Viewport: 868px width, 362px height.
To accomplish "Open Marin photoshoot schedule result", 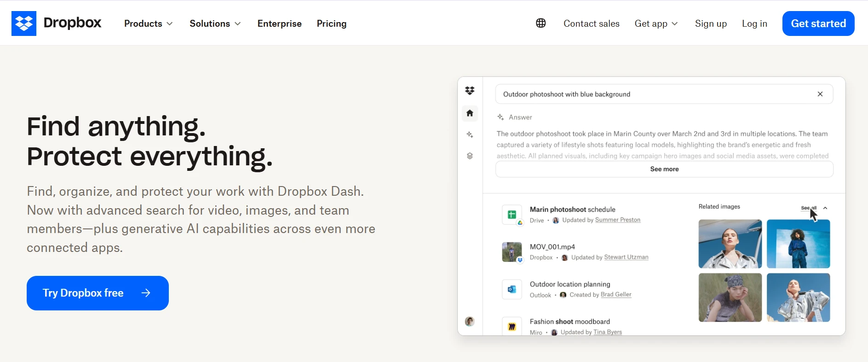I will 572,209.
